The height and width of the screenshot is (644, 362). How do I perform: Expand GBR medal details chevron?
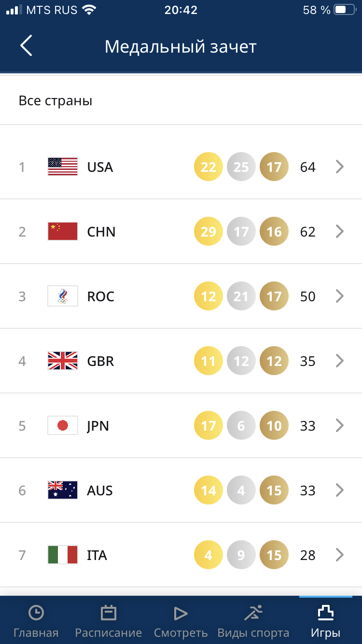pos(340,361)
